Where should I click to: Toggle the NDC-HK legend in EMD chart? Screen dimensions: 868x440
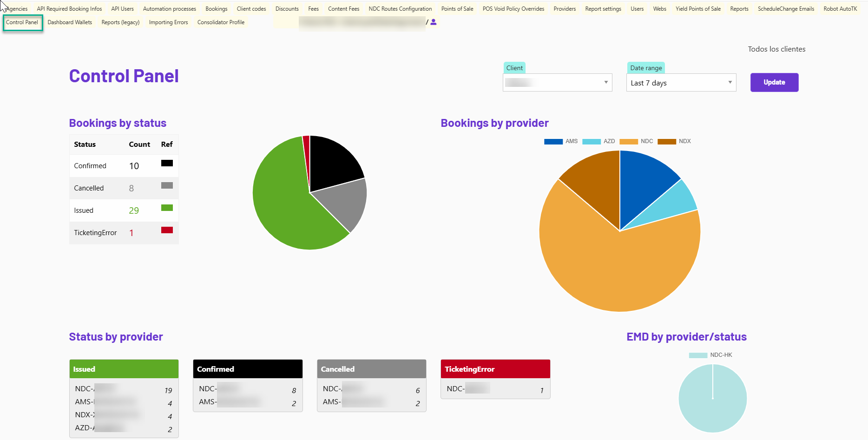(x=710, y=355)
